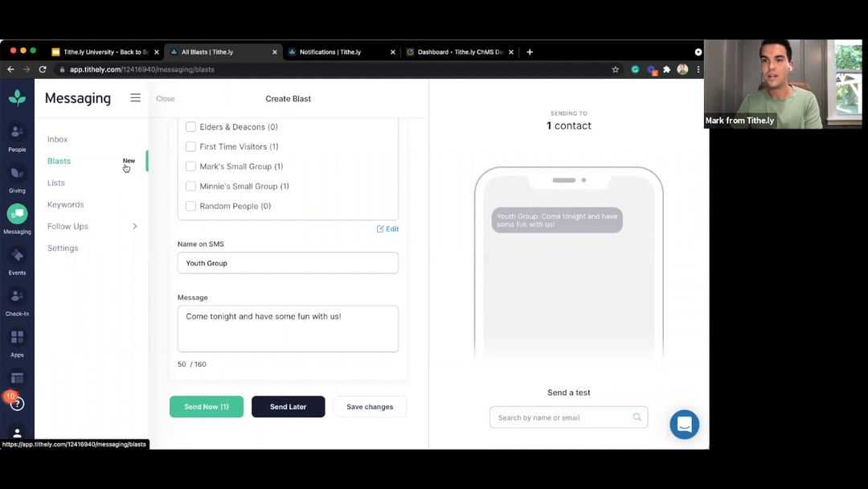
Task: Toggle the hamburger menu beside Messaging
Action: (135, 97)
